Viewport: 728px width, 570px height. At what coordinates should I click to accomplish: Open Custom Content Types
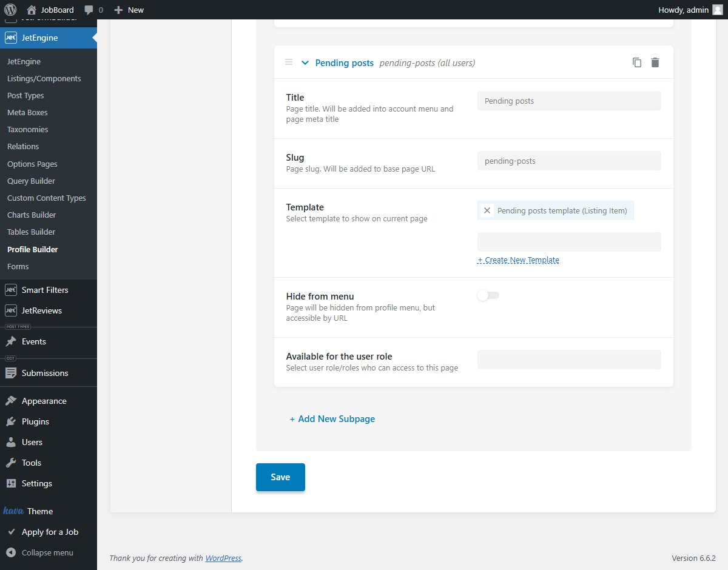tap(47, 198)
